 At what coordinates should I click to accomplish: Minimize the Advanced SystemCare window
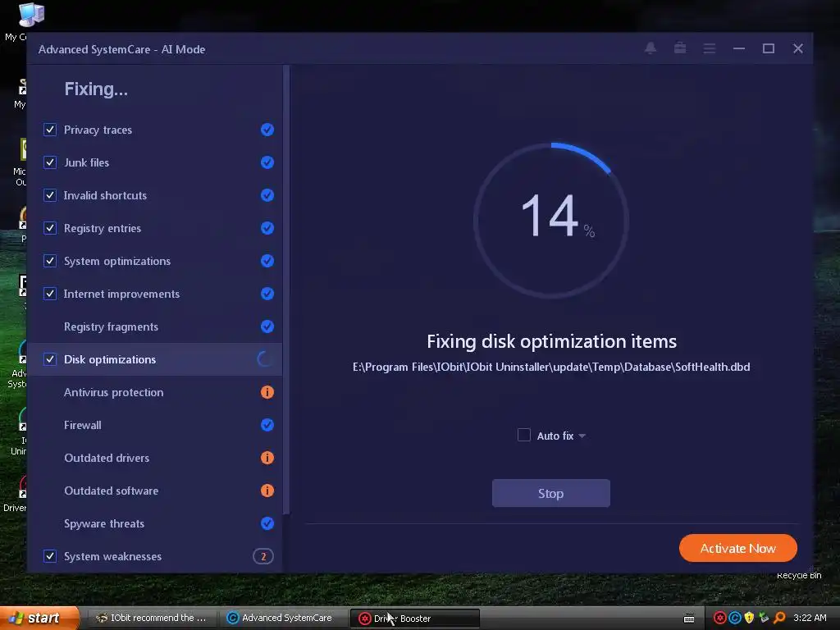click(x=739, y=48)
